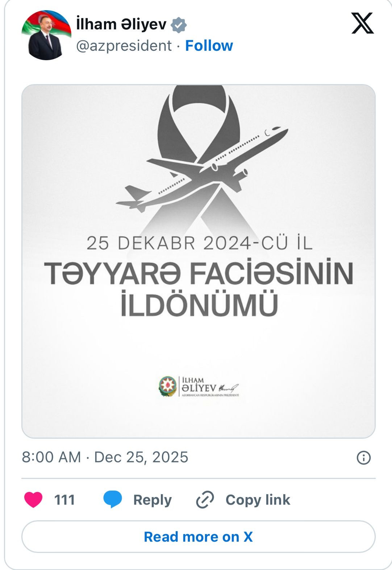This screenshot has width=392, height=570.
Task: Open the plane memorial ribbon image
Action: (199, 261)
